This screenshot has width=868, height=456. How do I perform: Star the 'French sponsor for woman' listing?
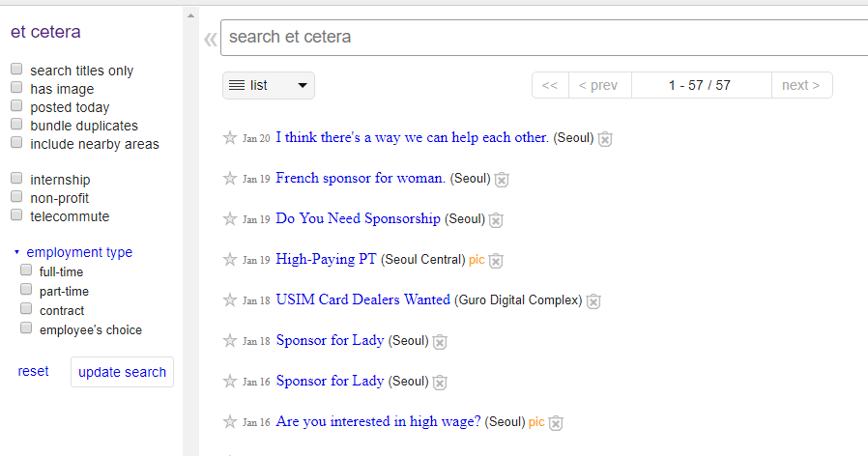[x=230, y=179]
